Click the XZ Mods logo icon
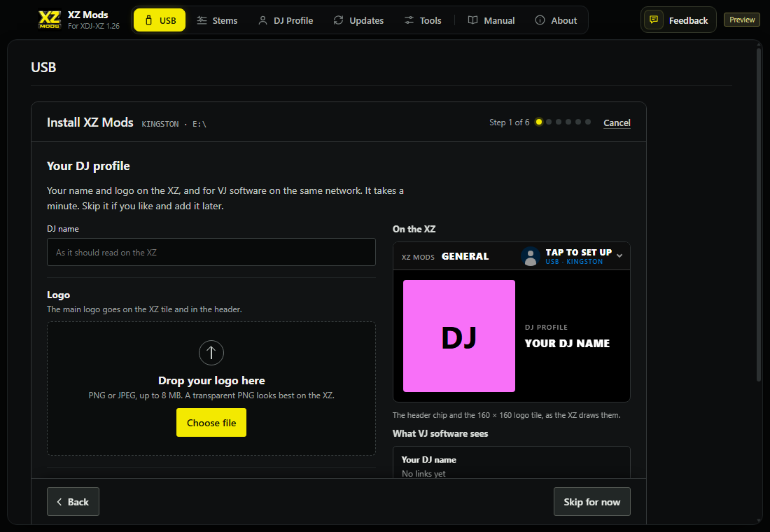Viewport: 770px width, 532px height. 50,20
